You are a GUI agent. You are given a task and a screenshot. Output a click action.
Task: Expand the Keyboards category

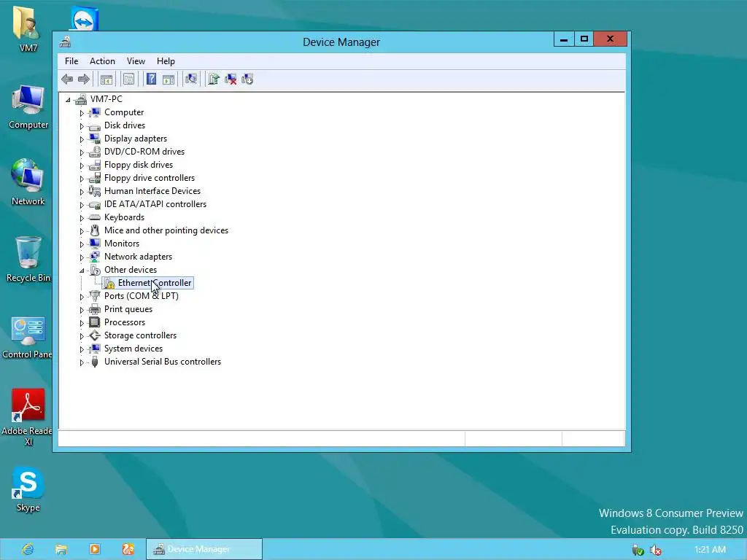click(82, 218)
